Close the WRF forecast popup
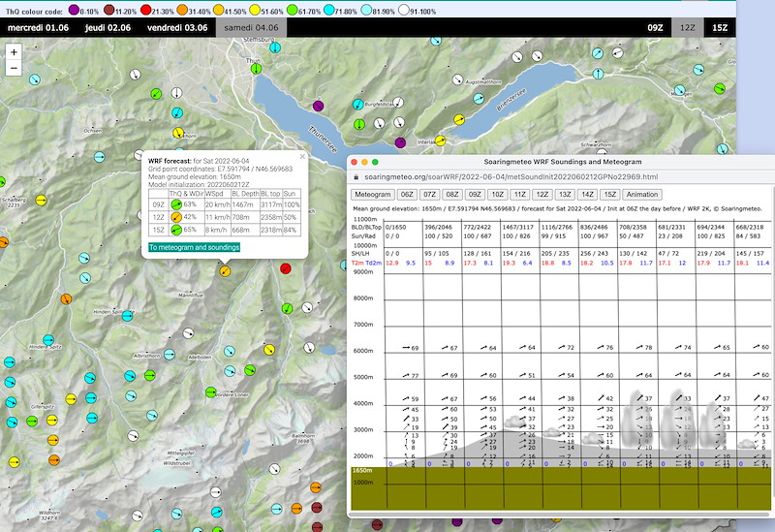This screenshot has width=775, height=532. tap(301, 155)
